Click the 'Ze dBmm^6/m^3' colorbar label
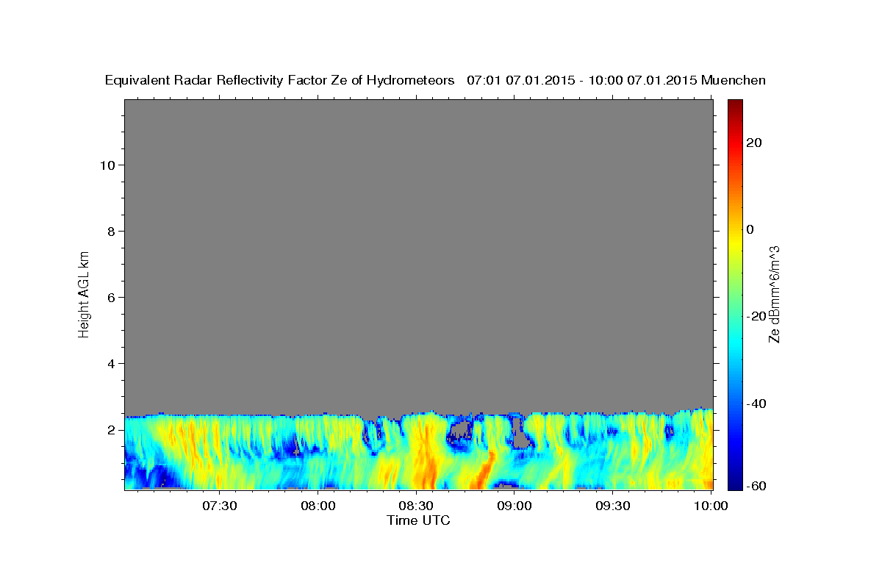 tap(774, 294)
